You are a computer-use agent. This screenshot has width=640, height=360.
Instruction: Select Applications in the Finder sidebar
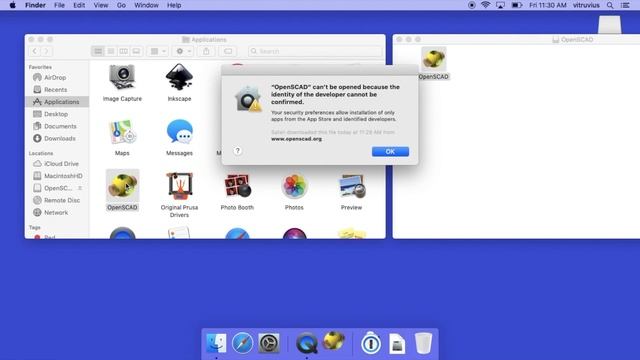click(x=57, y=102)
